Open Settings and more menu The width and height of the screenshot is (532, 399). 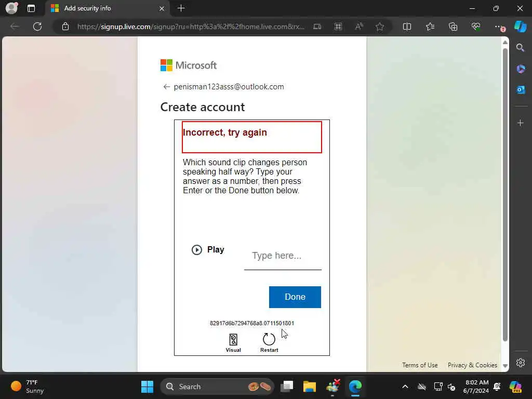coord(499,26)
